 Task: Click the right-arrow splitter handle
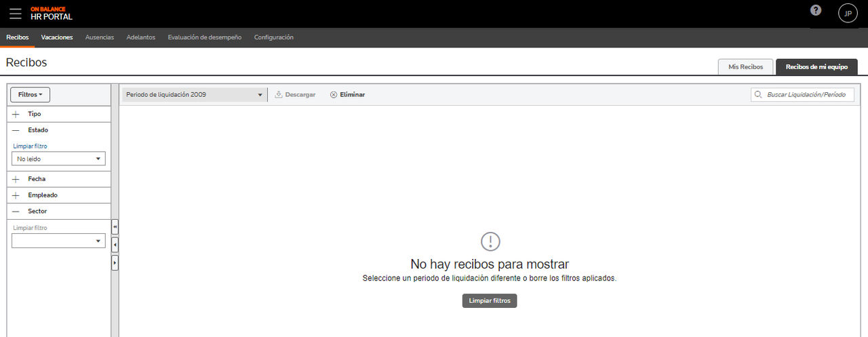click(x=115, y=262)
